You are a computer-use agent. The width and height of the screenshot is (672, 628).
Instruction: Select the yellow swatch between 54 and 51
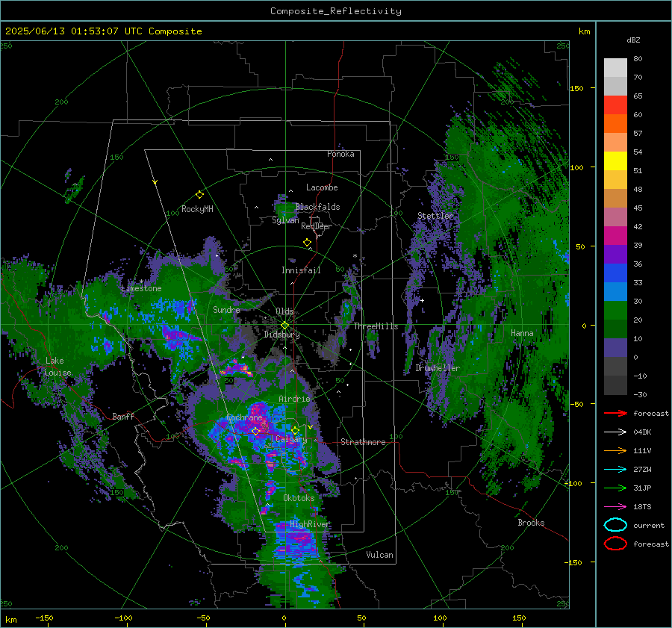(x=615, y=161)
